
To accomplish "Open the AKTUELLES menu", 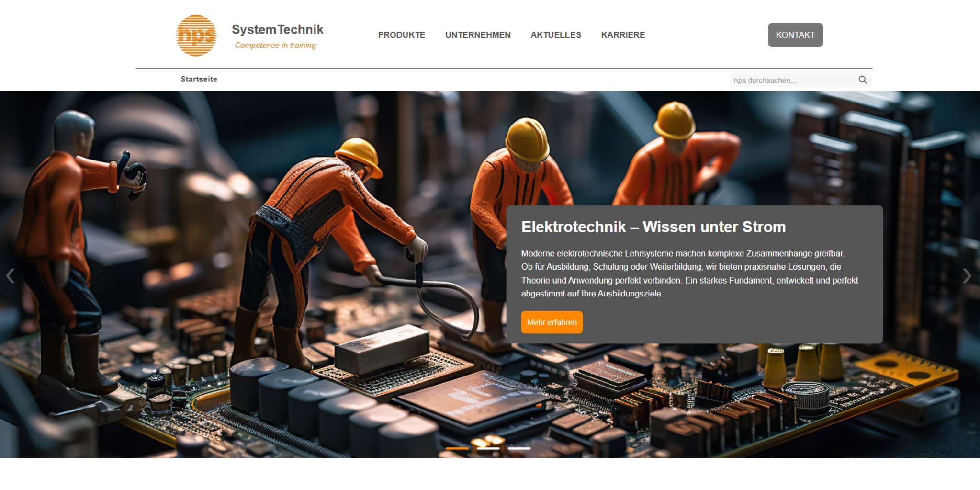I will point(555,35).
